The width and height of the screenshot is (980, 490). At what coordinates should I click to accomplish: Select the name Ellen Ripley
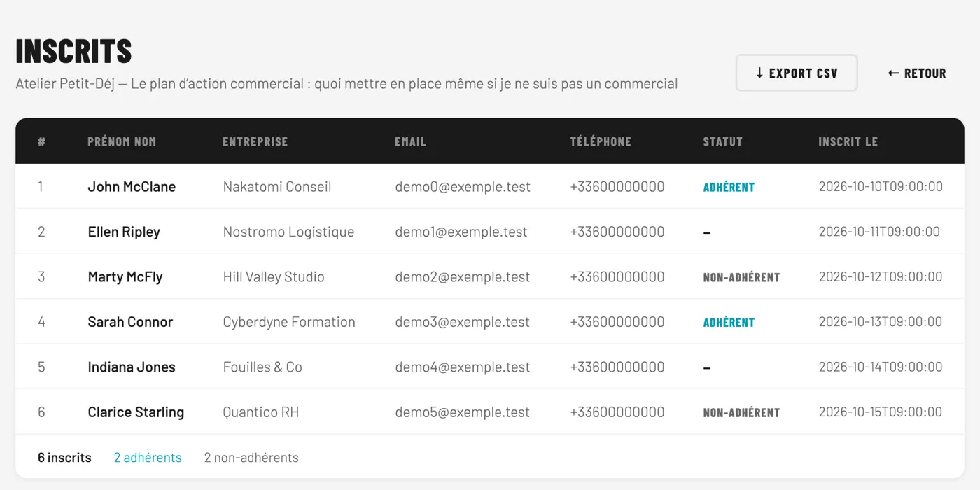124,232
